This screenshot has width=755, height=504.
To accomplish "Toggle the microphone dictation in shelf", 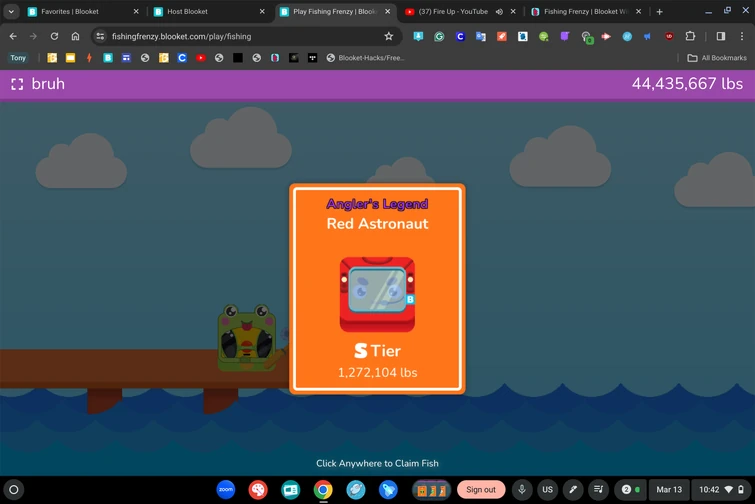I will pyautogui.click(x=522, y=490).
